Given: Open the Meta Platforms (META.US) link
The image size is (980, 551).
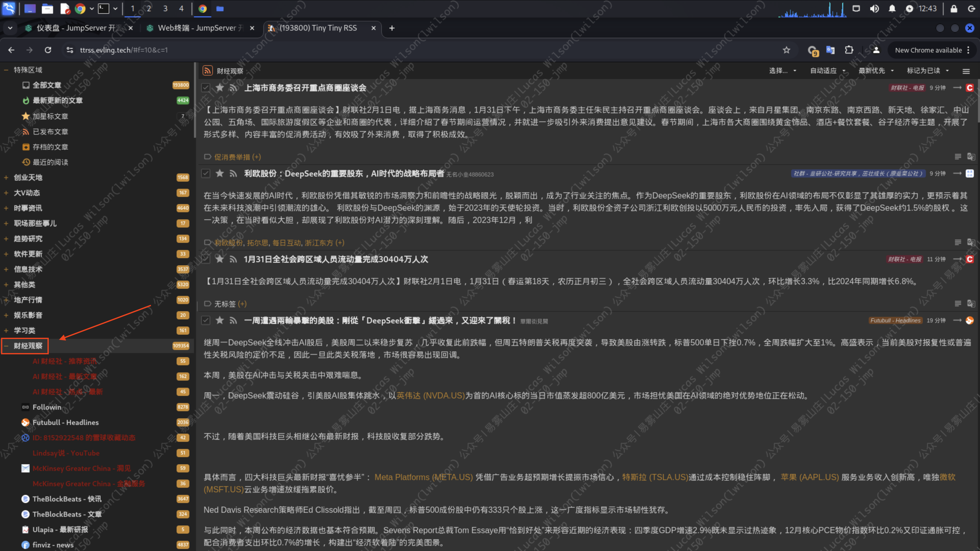Looking at the screenshot, I should coord(423,477).
